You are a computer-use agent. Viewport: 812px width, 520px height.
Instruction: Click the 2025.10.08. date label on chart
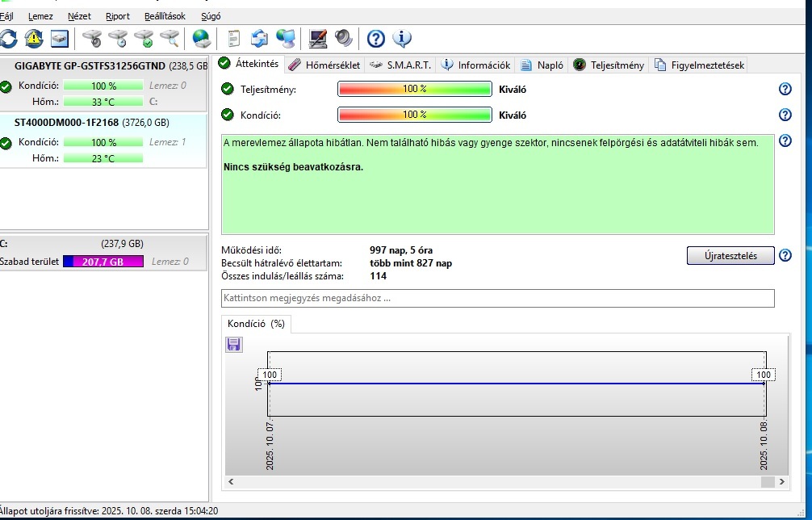tap(764, 446)
